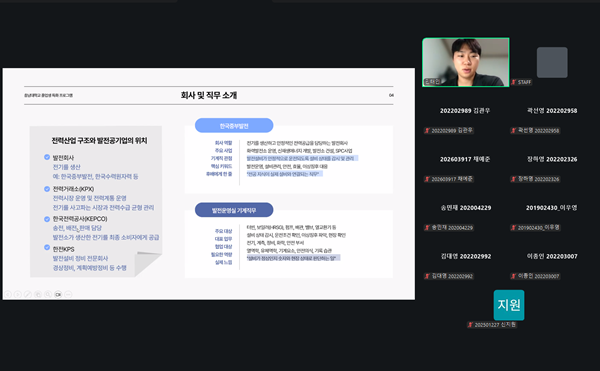The height and width of the screenshot is (371, 600).
Task: Click the heading 전력산업 구조와 발전공기업의 위치
Action: pyautogui.click(x=99, y=141)
